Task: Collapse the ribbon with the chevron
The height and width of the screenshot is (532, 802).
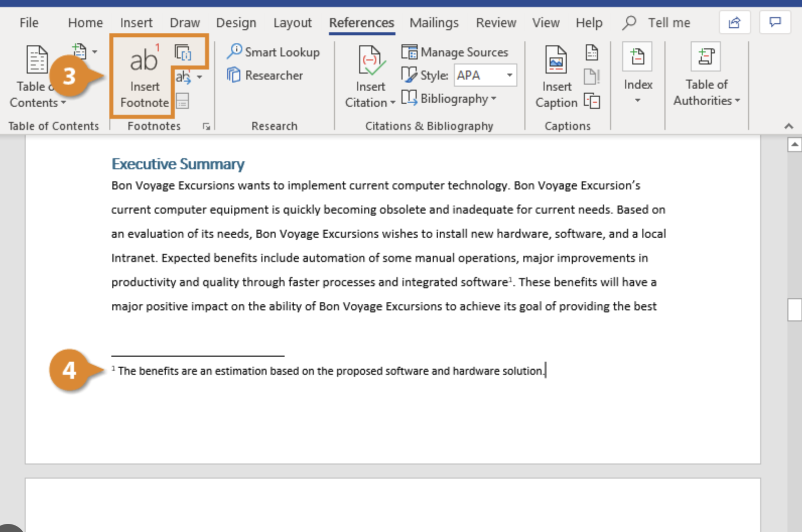Action: [x=788, y=126]
